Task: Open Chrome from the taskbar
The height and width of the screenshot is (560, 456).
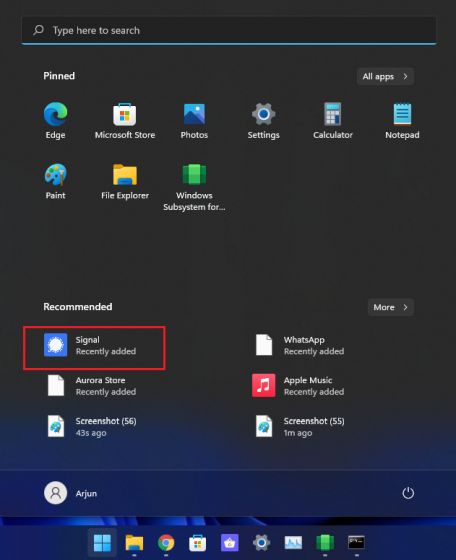Action: click(x=166, y=543)
